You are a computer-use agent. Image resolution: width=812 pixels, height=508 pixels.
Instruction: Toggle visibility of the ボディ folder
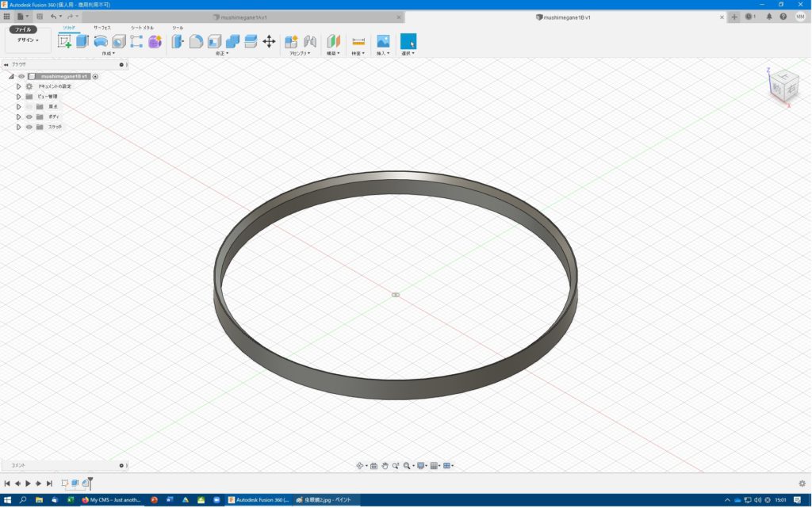click(29, 117)
